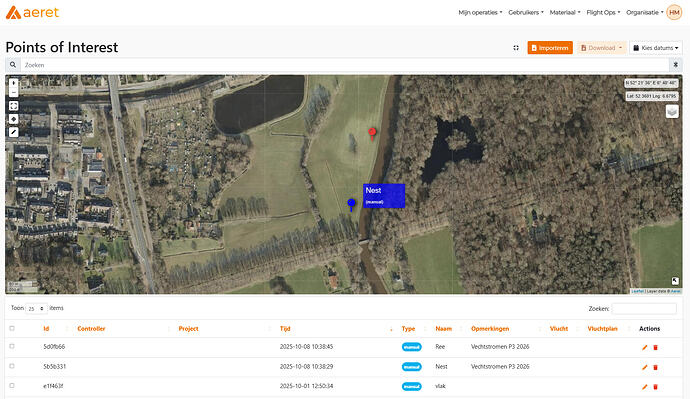The width and height of the screenshot is (690, 399).
Task: Sort table by Naam column
Action: [x=444, y=329]
